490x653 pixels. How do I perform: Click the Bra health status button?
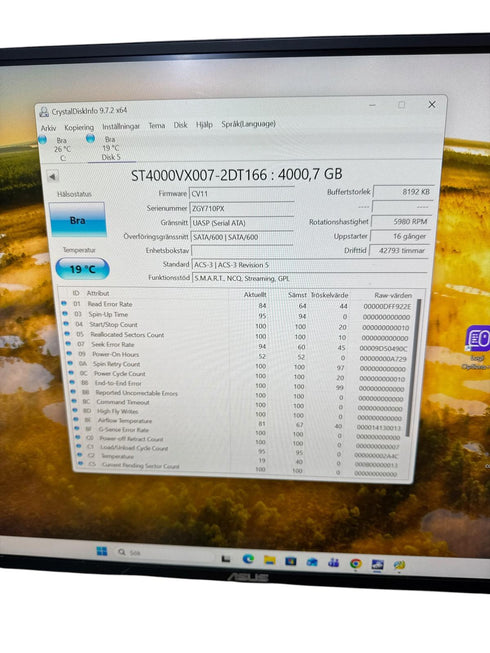77,219
